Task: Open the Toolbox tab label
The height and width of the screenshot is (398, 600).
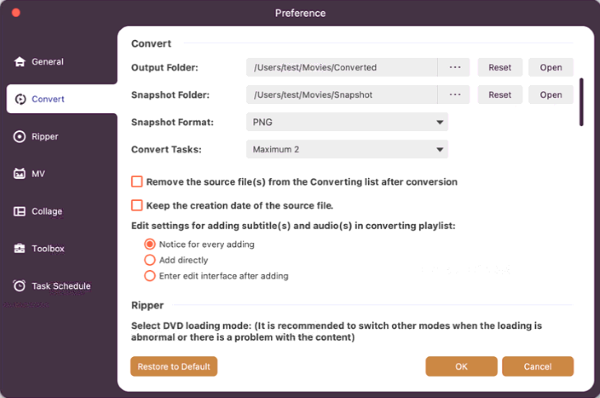Action: (x=48, y=248)
